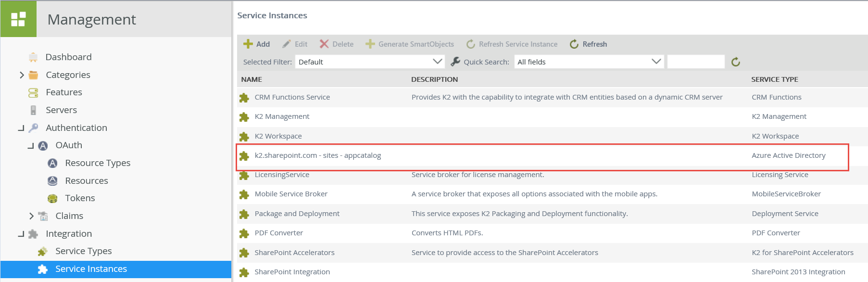This screenshot has width=868, height=282.
Task: Click the green K2 apps grid icon
Action: [18, 19]
